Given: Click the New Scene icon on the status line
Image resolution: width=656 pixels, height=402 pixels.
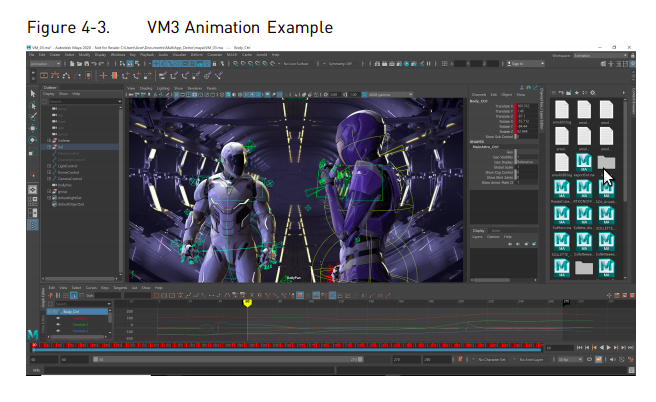Looking at the screenshot, I should (x=72, y=64).
